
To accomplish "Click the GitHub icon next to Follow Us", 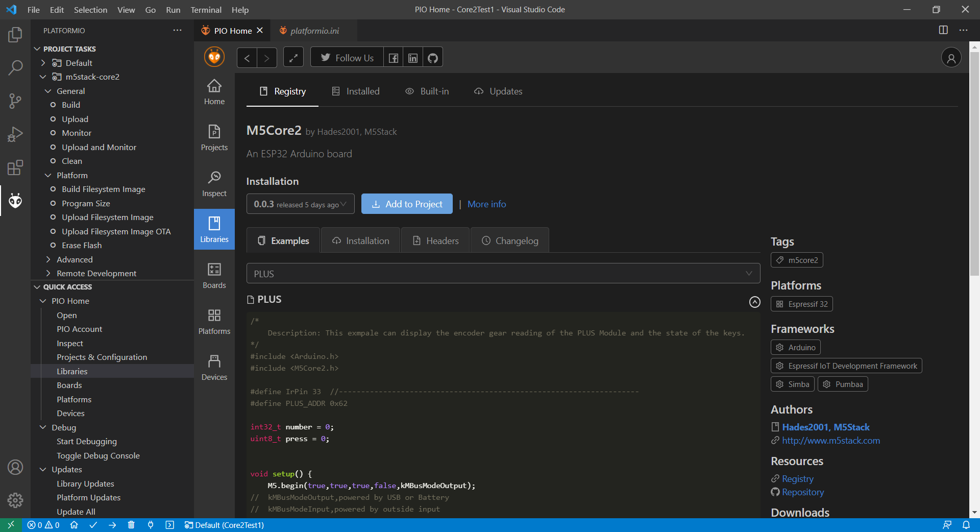I will (432, 57).
